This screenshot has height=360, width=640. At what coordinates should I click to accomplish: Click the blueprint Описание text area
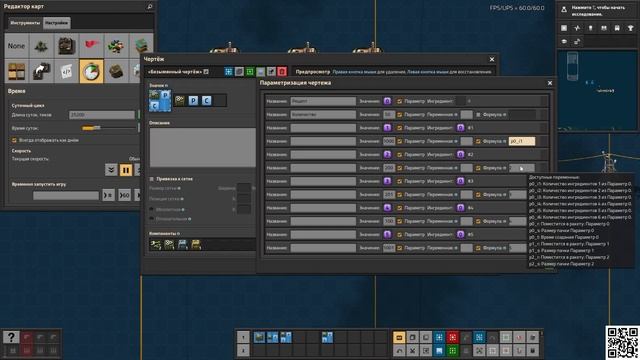[x=202, y=147]
